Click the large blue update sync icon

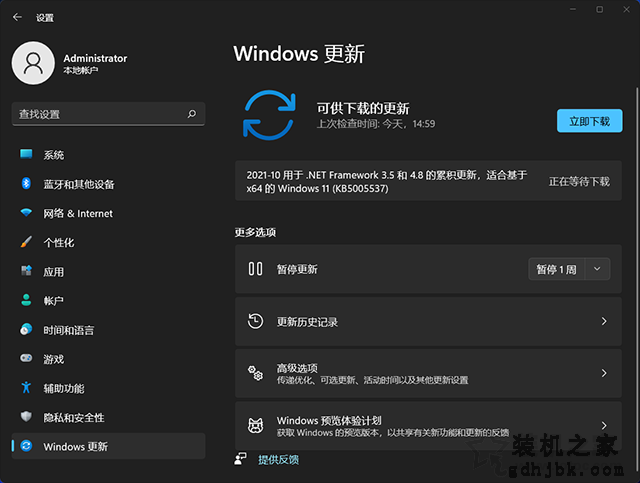(269, 115)
